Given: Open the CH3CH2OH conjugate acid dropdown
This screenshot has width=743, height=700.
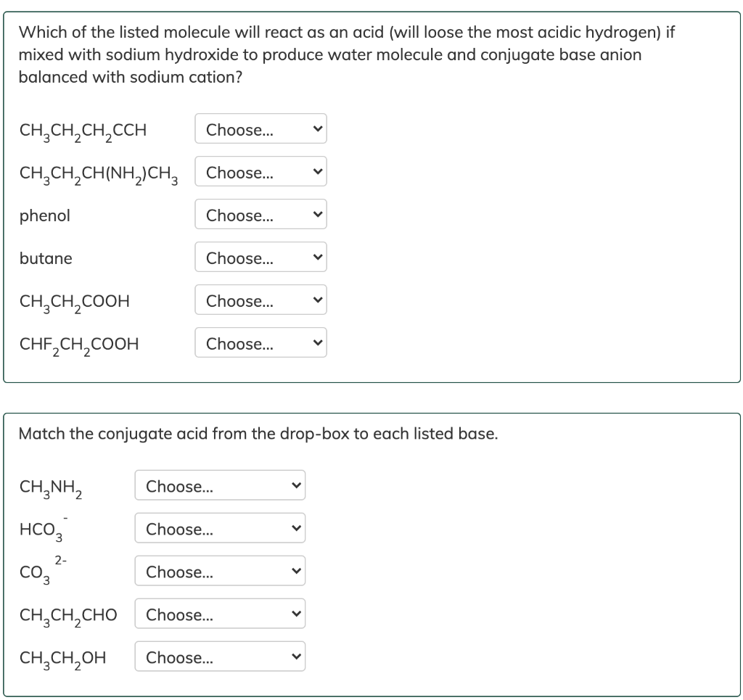Looking at the screenshot, I should coord(220,656).
